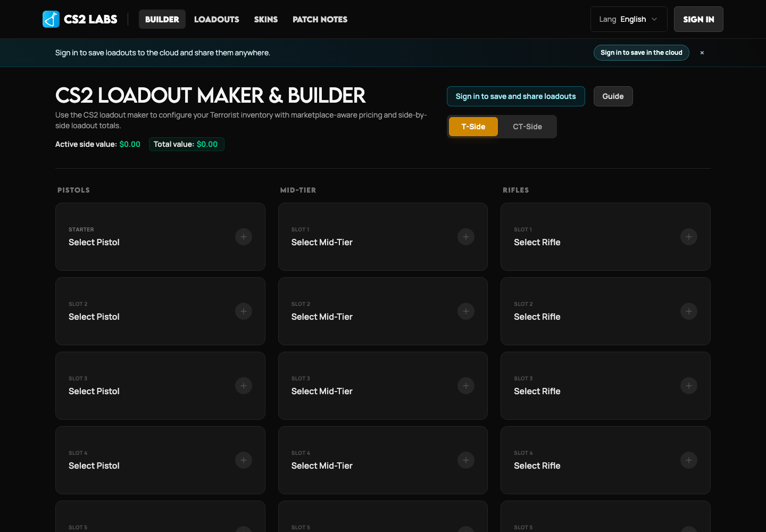Screen dimensions: 766x532
Task: Dismiss the sign-in banner with the X
Action: (702, 53)
